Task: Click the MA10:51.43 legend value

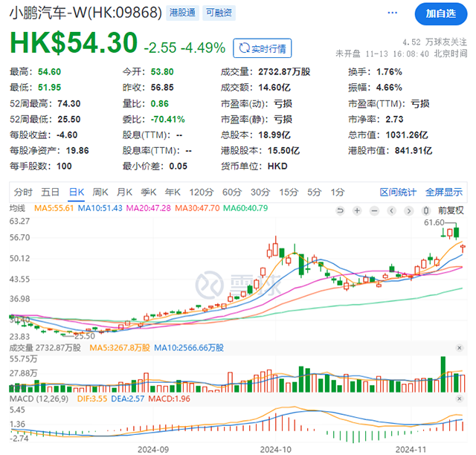Action: pyautogui.click(x=100, y=208)
